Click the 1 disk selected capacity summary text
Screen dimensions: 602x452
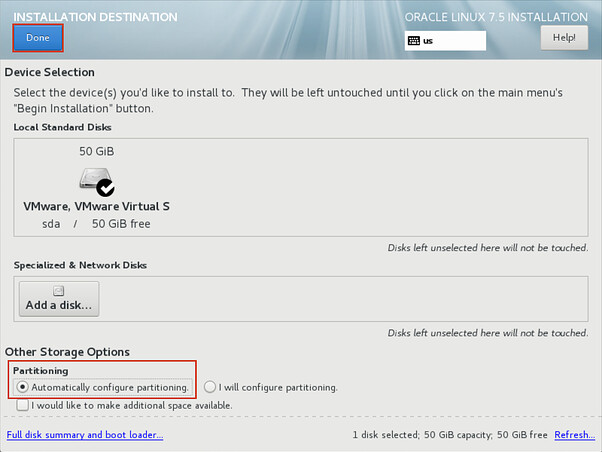[x=450, y=435]
